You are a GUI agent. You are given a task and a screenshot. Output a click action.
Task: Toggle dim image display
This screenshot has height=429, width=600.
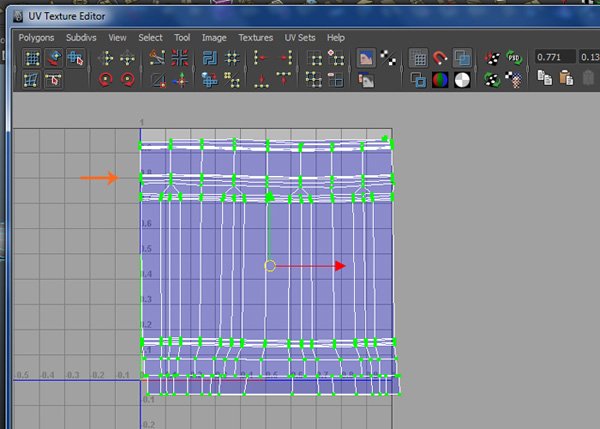coord(366,80)
